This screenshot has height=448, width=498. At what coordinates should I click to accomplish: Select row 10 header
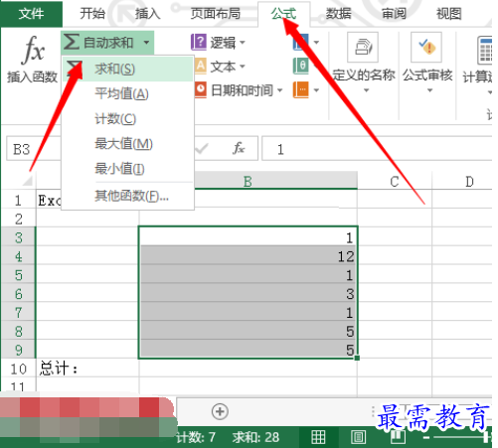[18, 369]
